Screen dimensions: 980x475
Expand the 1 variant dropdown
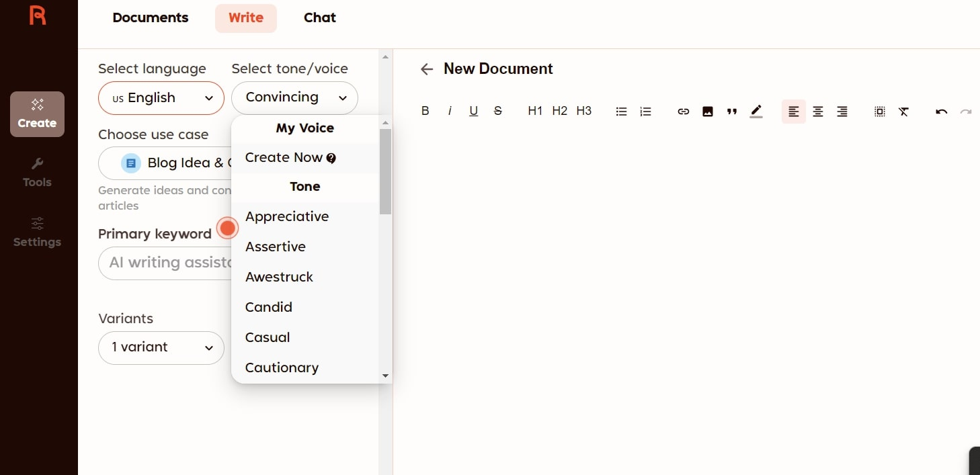(161, 347)
